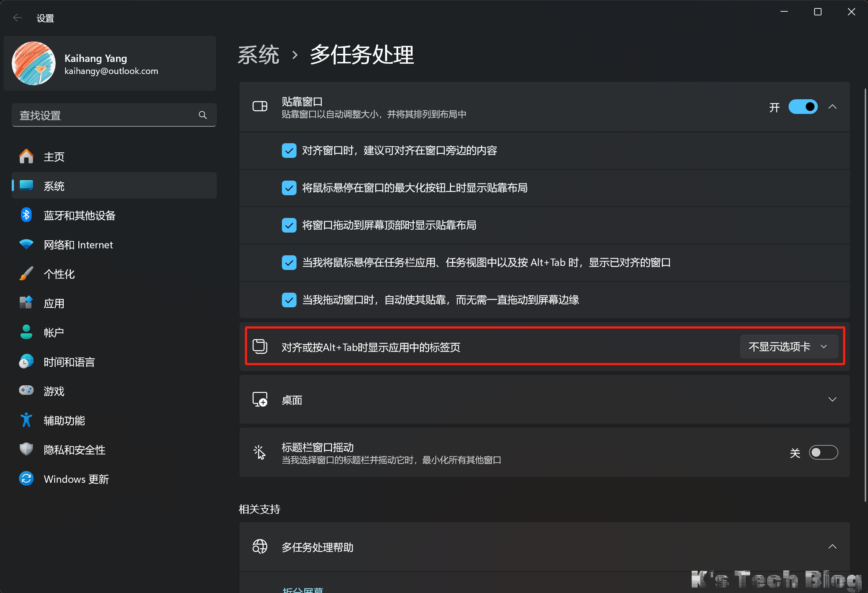Viewport: 868px width, 593px height.
Task: Expand the 桌面 section
Action: 832,400
